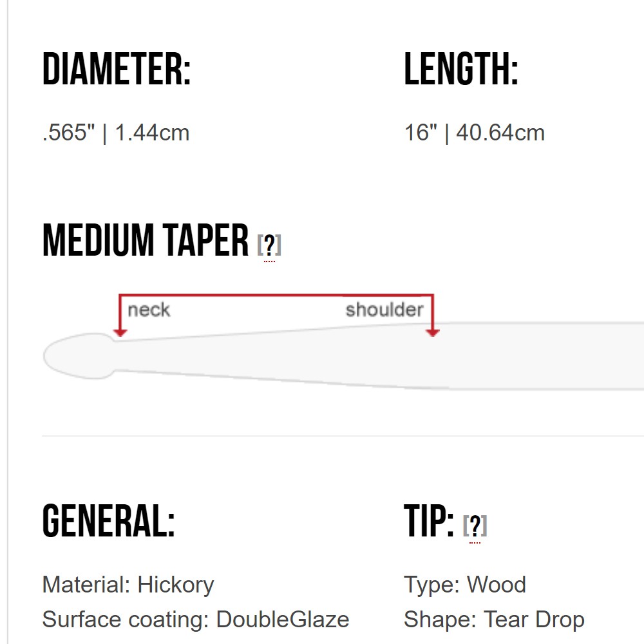This screenshot has width=644, height=644.
Task: Click the red arrowhead pointing at the neck
Action: click(x=120, y=332)
